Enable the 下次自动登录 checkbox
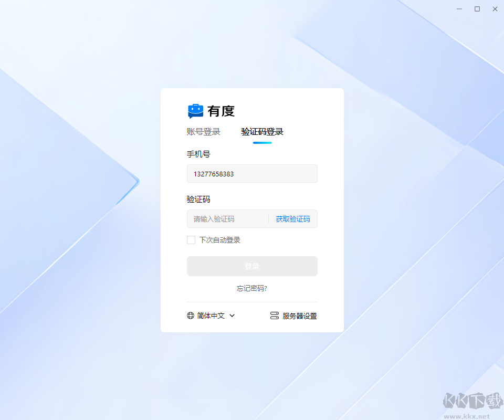Viewport: 504px width, 420px height. (191, 240)
